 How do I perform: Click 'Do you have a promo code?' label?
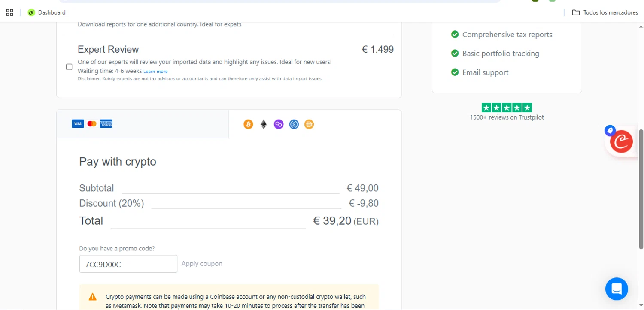pos(117,248)
